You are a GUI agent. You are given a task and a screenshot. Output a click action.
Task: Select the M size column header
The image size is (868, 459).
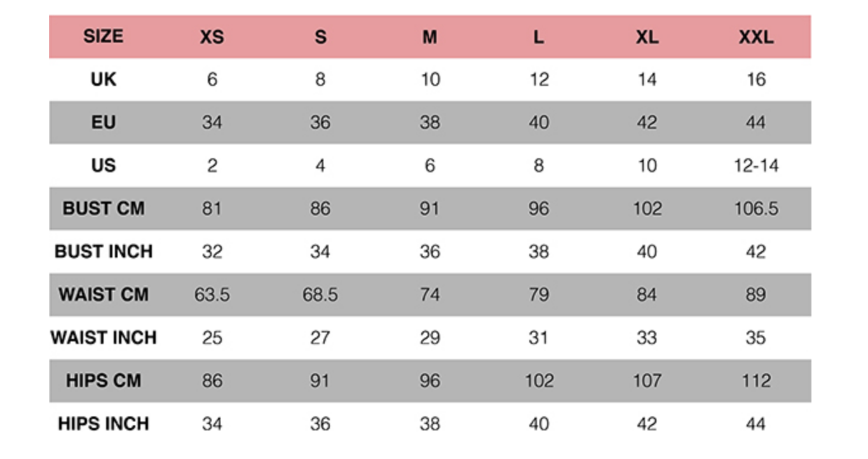(430, 38)
